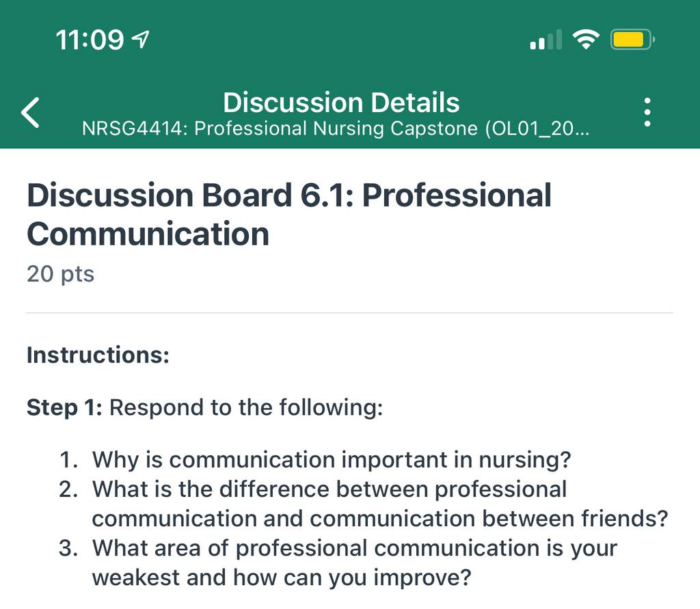
Task: Tap 'weakest and how can you improve?' line
Action: click(x=282, y=578)
